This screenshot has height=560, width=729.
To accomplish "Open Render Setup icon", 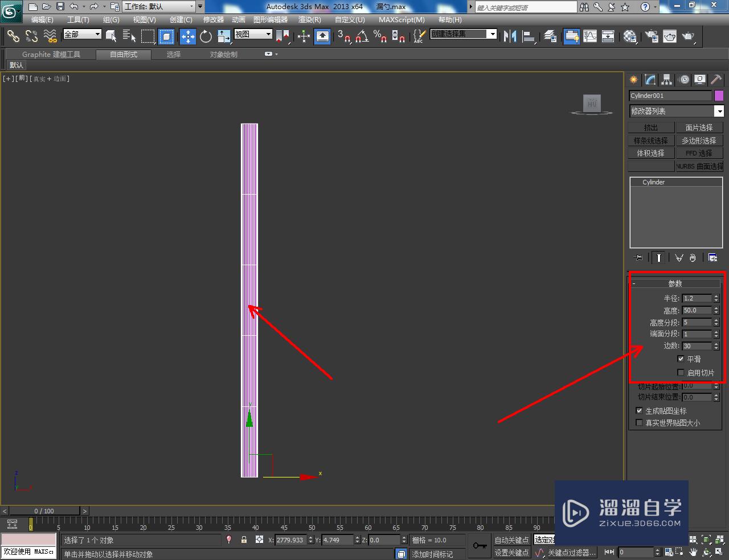I will point(652,36).
